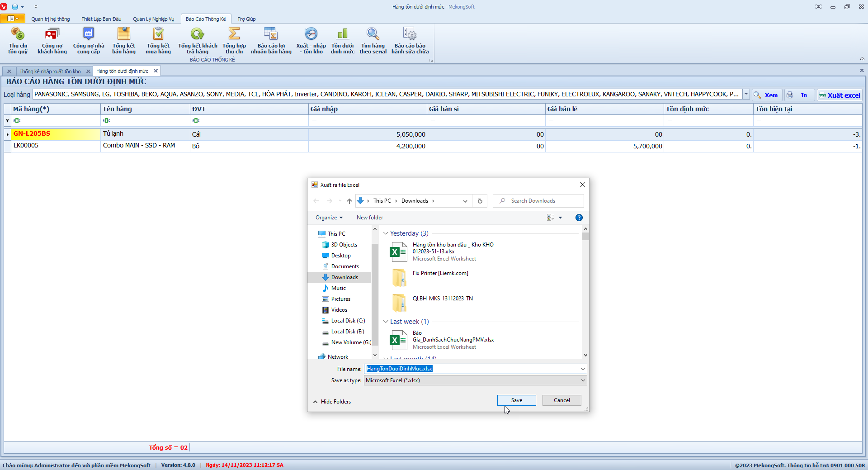
Task: Collapse the Yesterday file group
Action: (386, 233)
